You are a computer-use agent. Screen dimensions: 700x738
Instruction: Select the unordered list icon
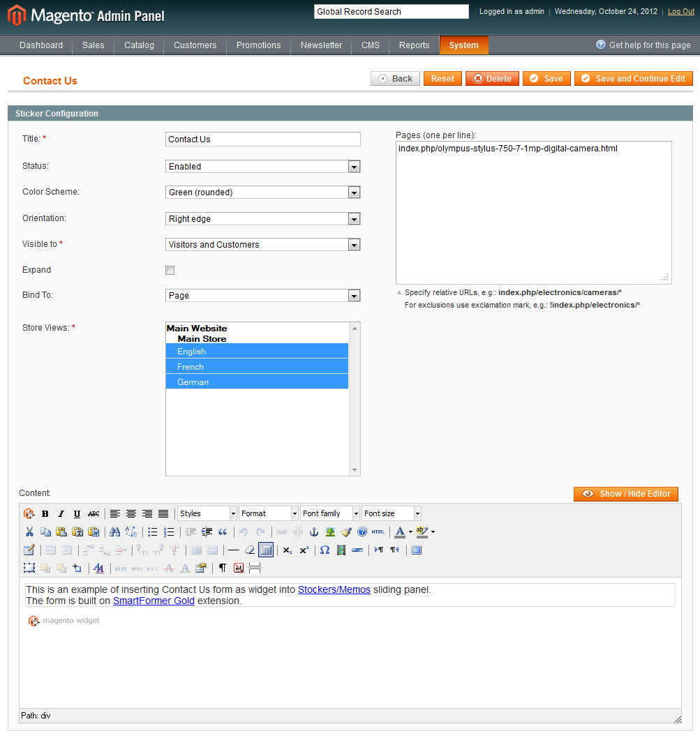tap(152, 532)
